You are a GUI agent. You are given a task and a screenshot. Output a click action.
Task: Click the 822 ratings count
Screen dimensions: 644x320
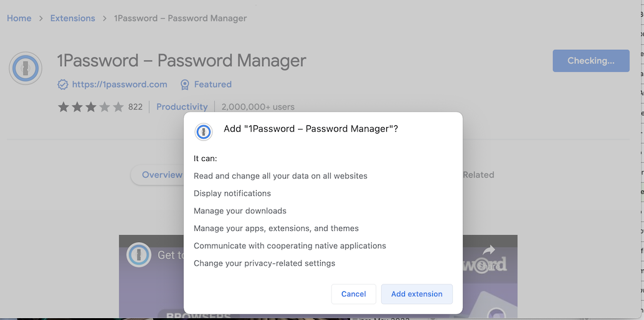point(135,107)
